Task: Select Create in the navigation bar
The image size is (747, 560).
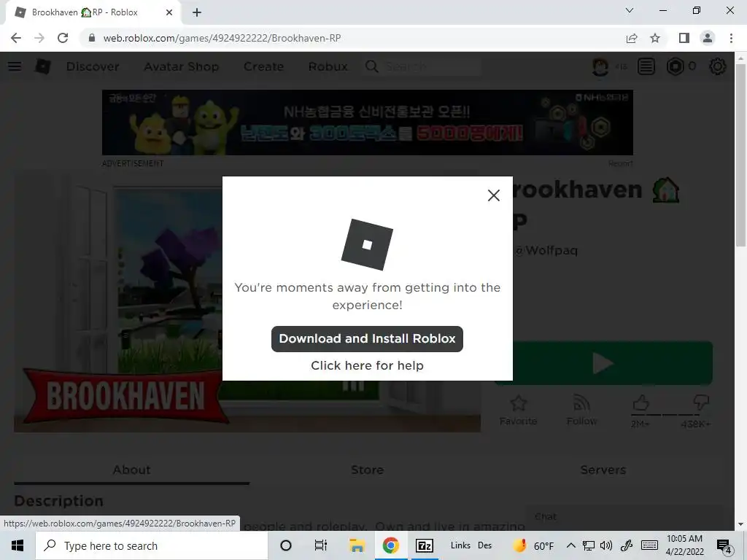Action: click(263, 66)
